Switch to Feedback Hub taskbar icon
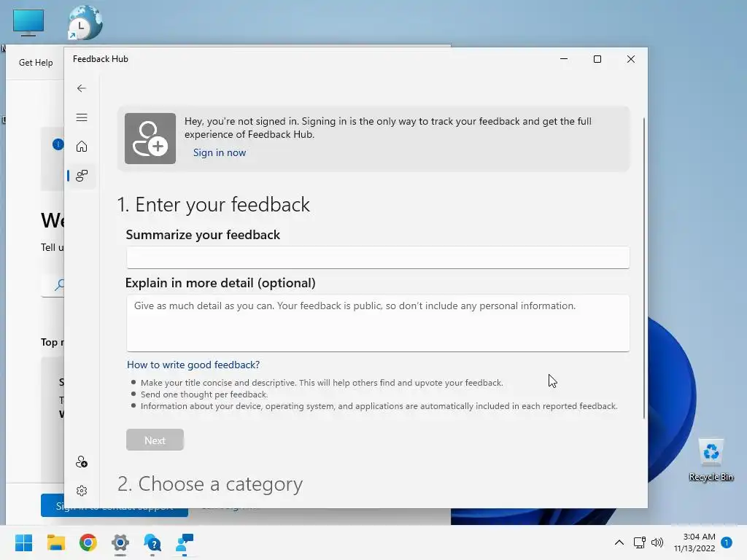747x560 pixels. tap(185, 542)
